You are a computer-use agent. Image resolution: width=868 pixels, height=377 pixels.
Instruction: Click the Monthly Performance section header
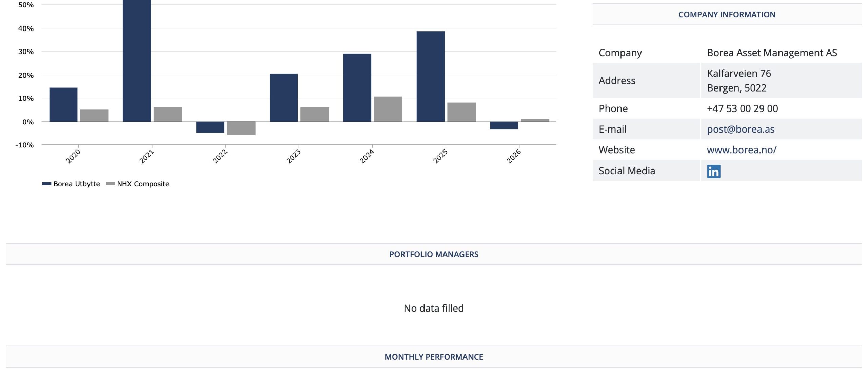434,357
